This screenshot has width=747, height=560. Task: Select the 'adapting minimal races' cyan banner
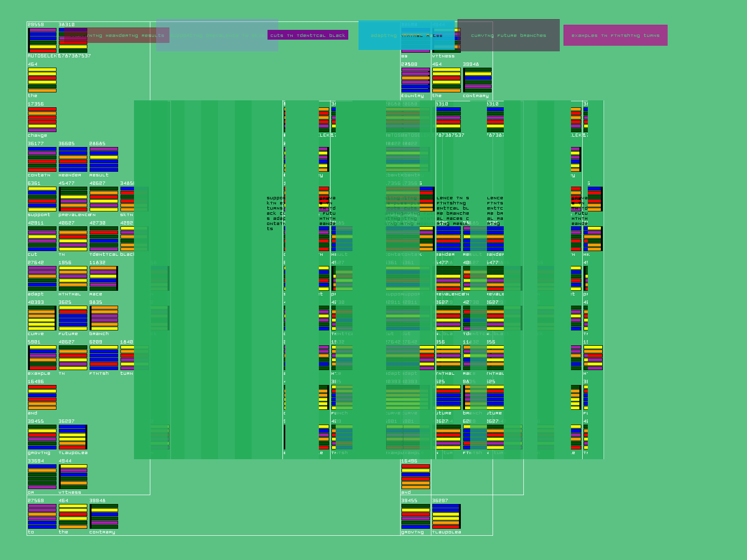pyautogui.click(x=406, y=35)
